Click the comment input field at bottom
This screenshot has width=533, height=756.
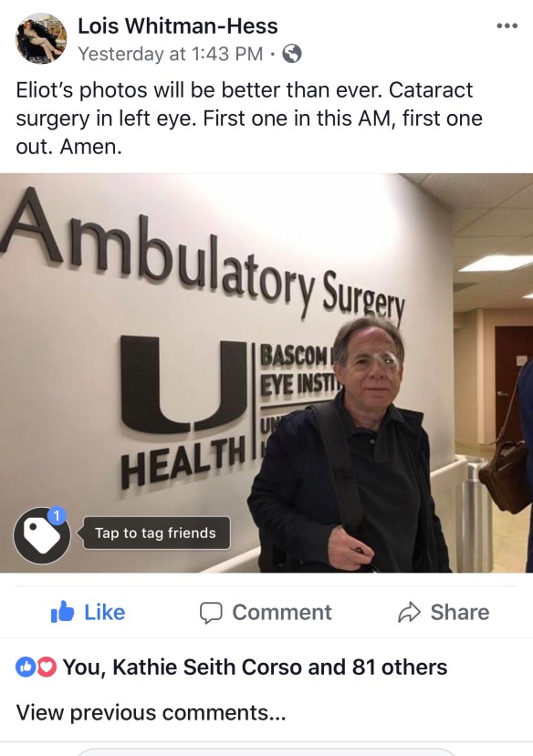click(x=266, y=752)
